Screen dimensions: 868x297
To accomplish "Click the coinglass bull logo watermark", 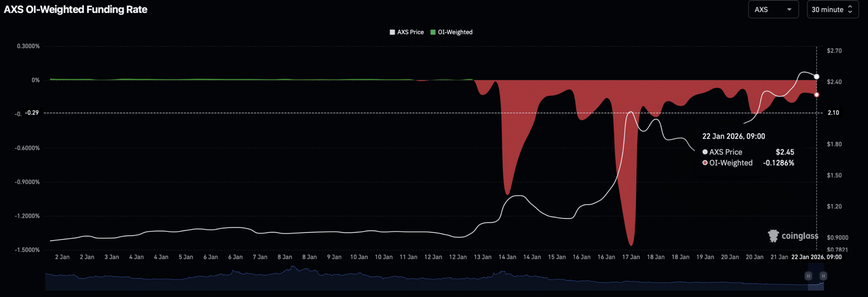I will point(774,236).
